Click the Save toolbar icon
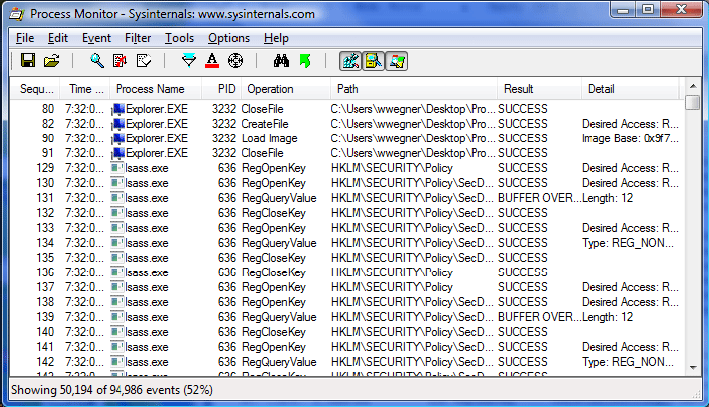 [x=28, y=60]
